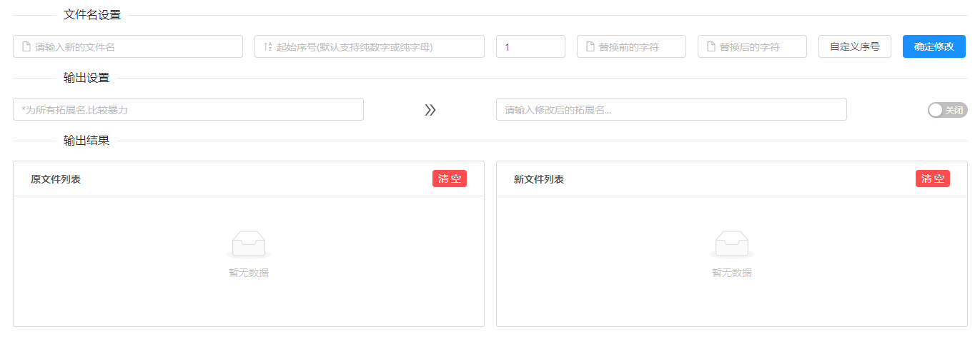Click the sort-order icon in starting sequence field
This screenshot has width=980, height=352.
(268, 47)
